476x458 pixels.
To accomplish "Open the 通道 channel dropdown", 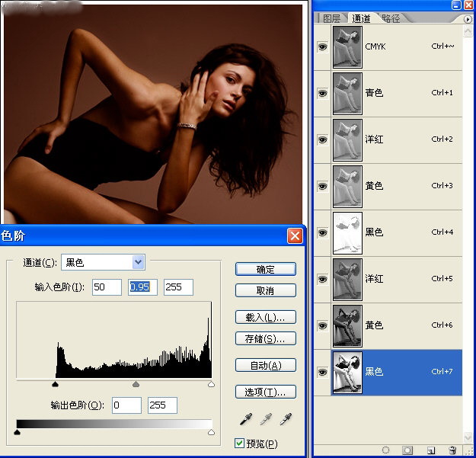I will (x=138, y=262).
